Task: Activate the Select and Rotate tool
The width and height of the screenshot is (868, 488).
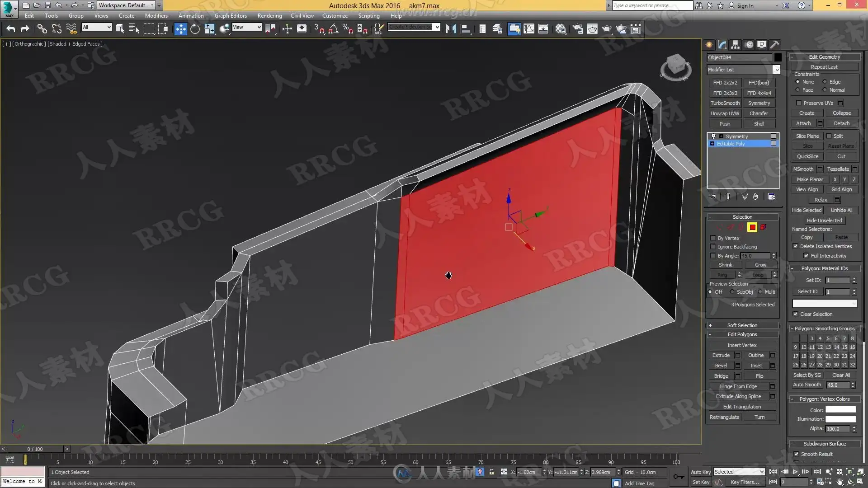Action: coord(195,29)
